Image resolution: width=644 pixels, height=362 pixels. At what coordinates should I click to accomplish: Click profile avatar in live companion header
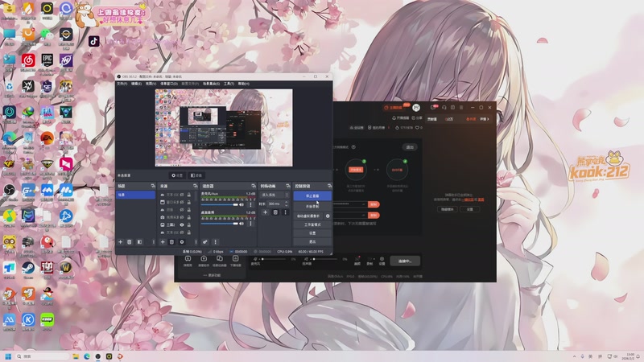(x=416, y=108)
